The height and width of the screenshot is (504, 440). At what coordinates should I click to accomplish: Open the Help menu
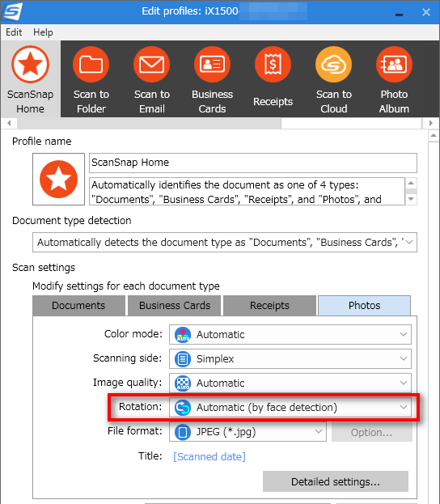click(x=43, y=32)
